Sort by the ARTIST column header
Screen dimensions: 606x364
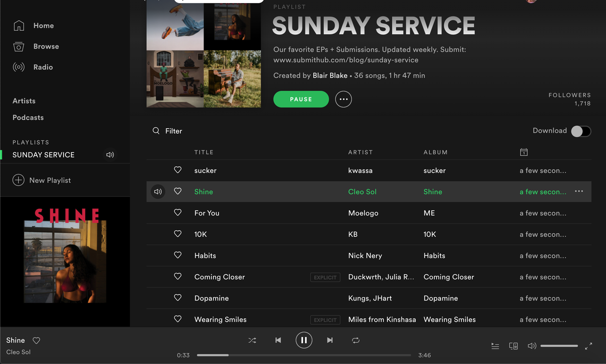click(x=361, y=152)
